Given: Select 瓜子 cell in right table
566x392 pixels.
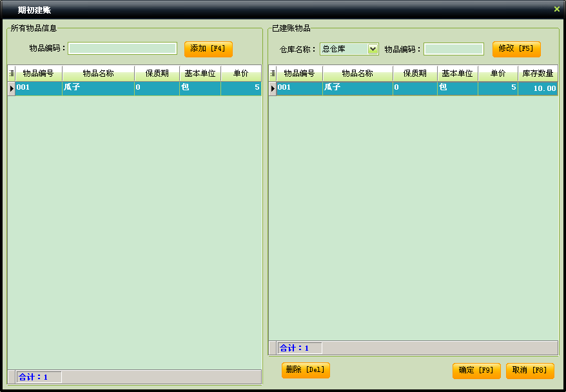Looking at the screenshot, I should click(x=358, y=88).
